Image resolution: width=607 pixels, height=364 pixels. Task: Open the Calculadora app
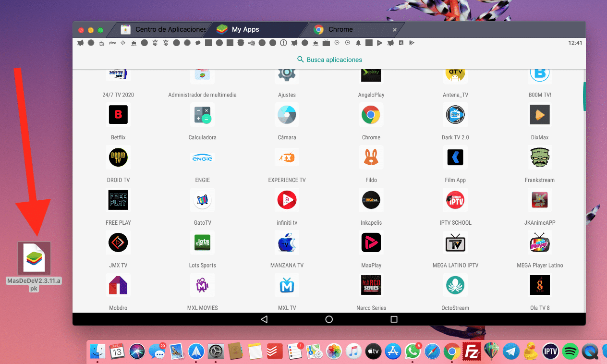[202, 114]
